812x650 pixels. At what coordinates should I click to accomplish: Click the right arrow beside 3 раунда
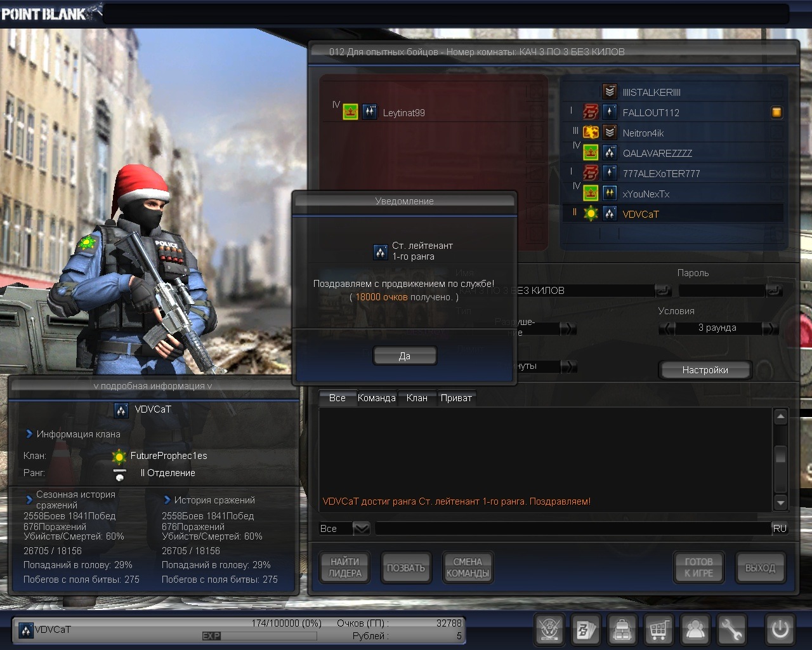(x=770, y=328)
